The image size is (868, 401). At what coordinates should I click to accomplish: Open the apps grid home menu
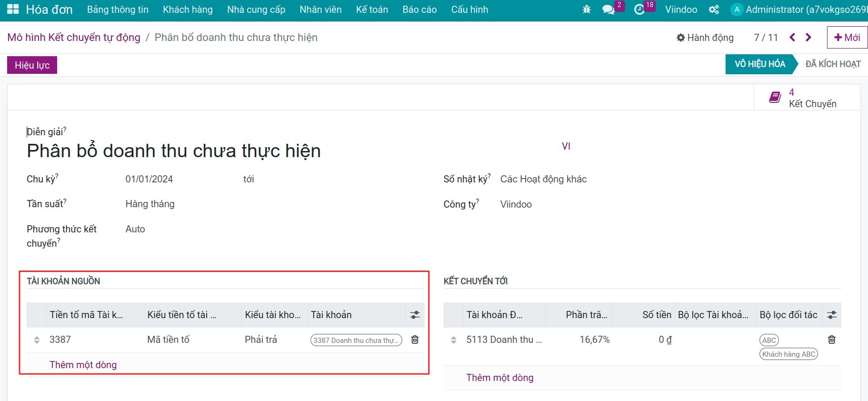(13, 9)
